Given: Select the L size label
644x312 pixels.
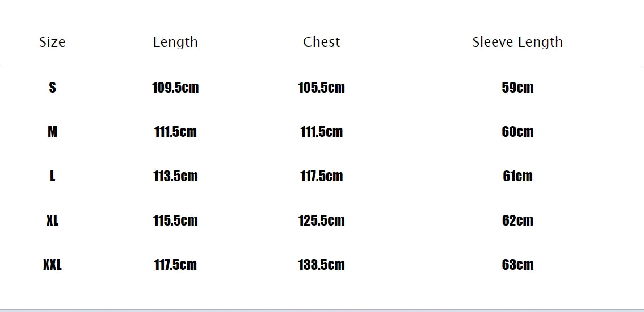Looking at the screenshot, I should [52, 176].
